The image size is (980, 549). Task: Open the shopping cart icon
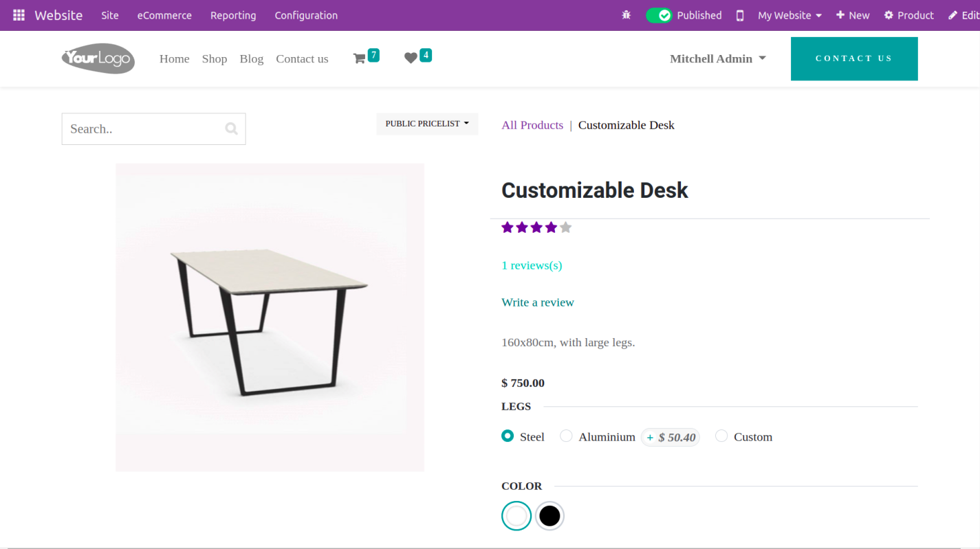coord(359,59)
